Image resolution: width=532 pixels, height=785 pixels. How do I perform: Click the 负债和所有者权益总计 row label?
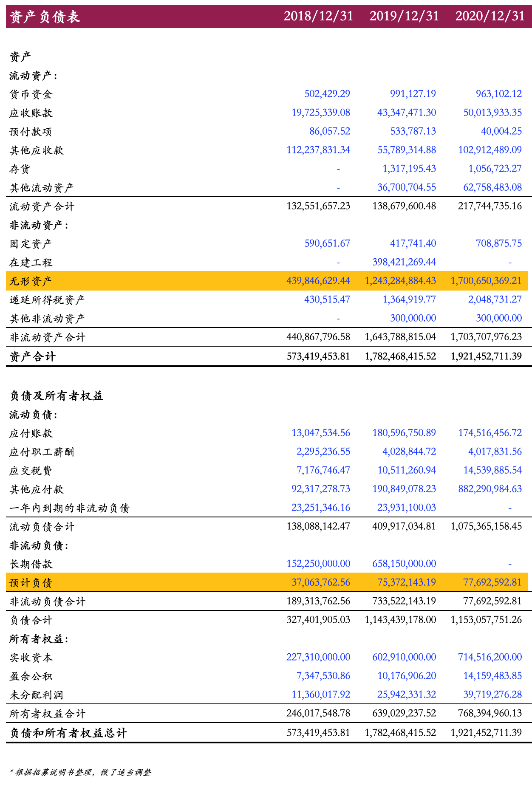point(68,733)
